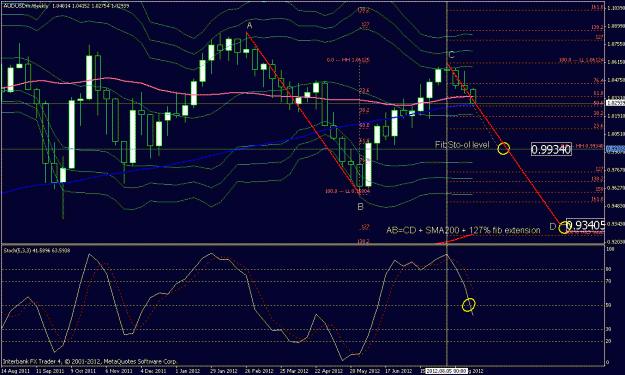Select the AB=CD + SMA200 + 127% fib extension note
The height and width of the screenshot is (375, 625).
[463, 230]
